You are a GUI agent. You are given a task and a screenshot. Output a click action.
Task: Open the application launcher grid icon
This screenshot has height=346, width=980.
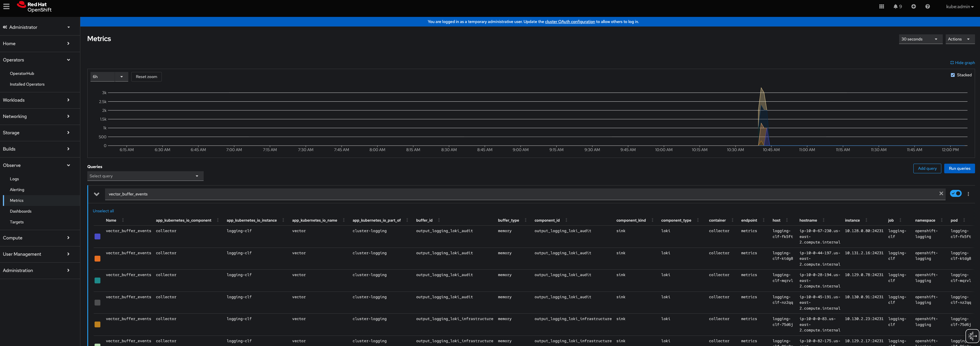pyautogui.click(x=881, y=6)
